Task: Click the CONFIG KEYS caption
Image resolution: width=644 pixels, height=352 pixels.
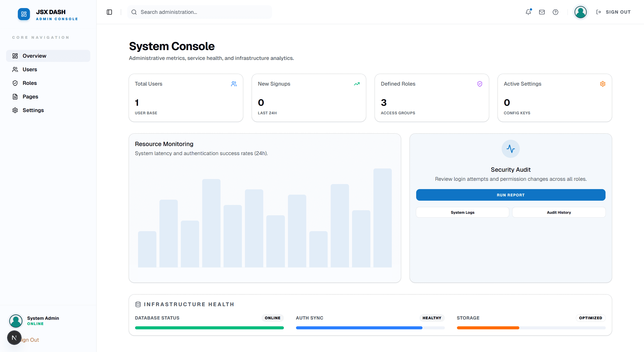Action: coord(517,113)
